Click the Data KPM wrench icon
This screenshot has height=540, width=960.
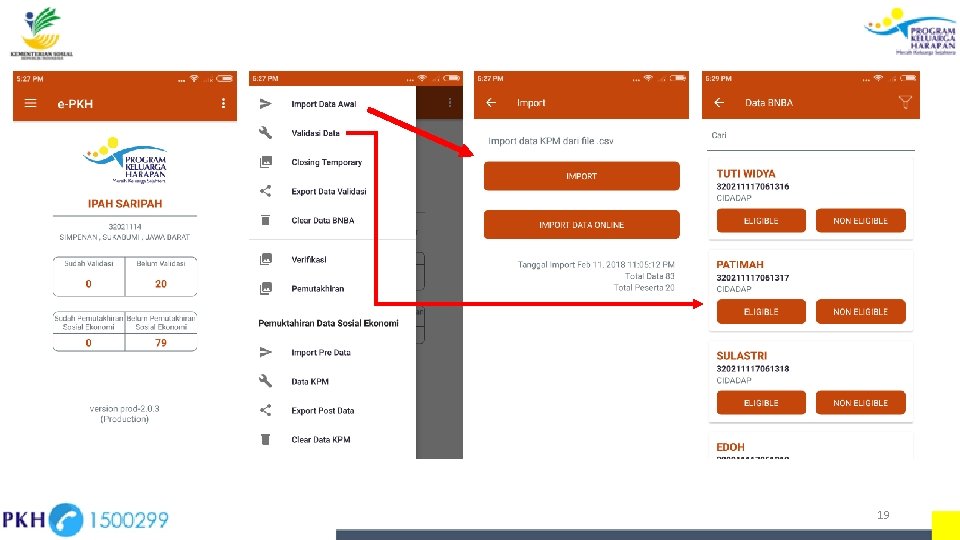(265, 381)
